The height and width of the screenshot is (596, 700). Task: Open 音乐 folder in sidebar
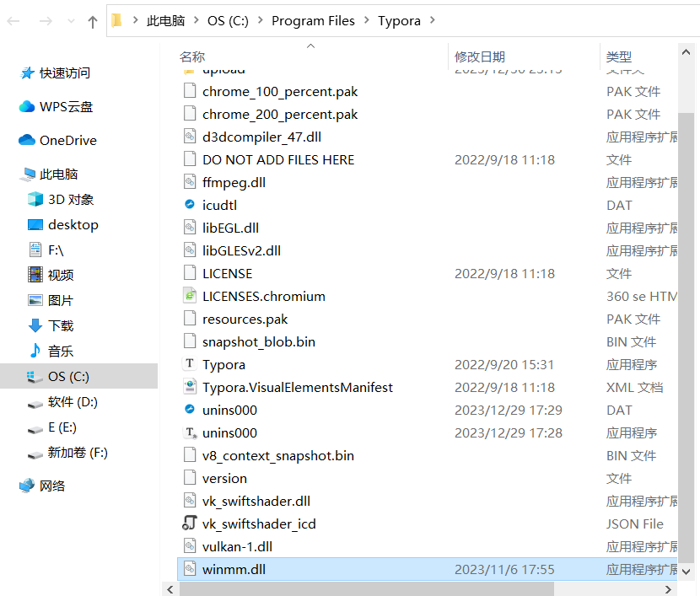(x=51, y=351)
